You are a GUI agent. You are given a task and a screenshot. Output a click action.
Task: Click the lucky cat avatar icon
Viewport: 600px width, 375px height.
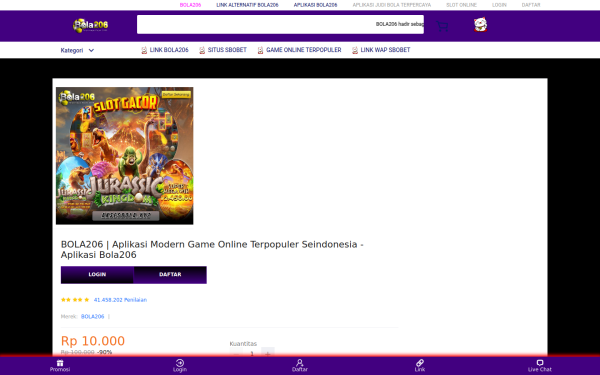point(480,24)
